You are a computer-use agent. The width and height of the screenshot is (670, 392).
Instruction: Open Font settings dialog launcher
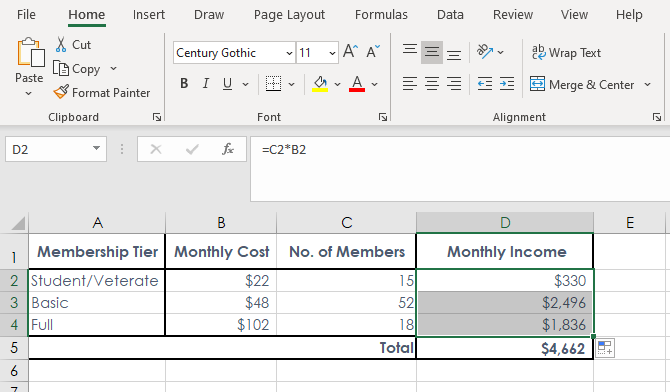tap(383, 117)
